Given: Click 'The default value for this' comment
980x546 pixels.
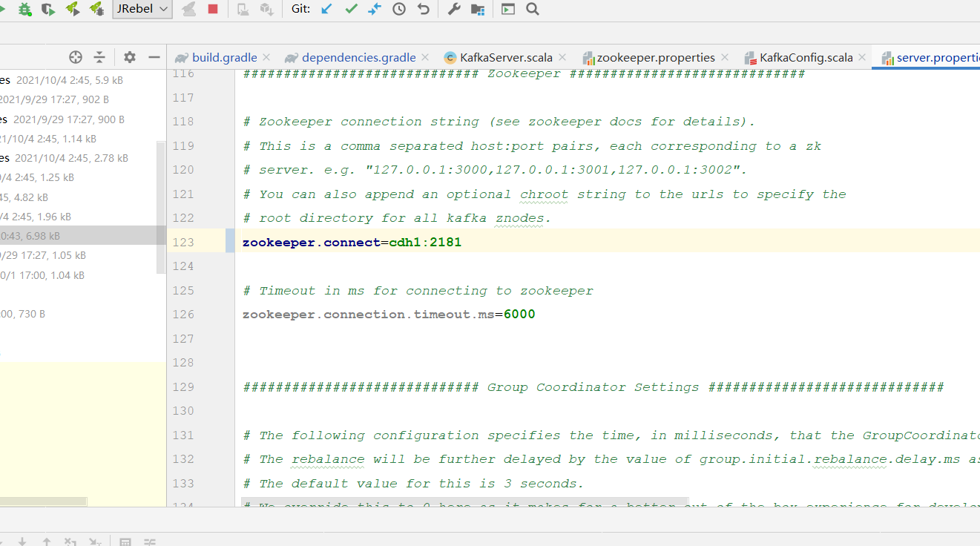Looking at the screenshot, I should point(413,484).
